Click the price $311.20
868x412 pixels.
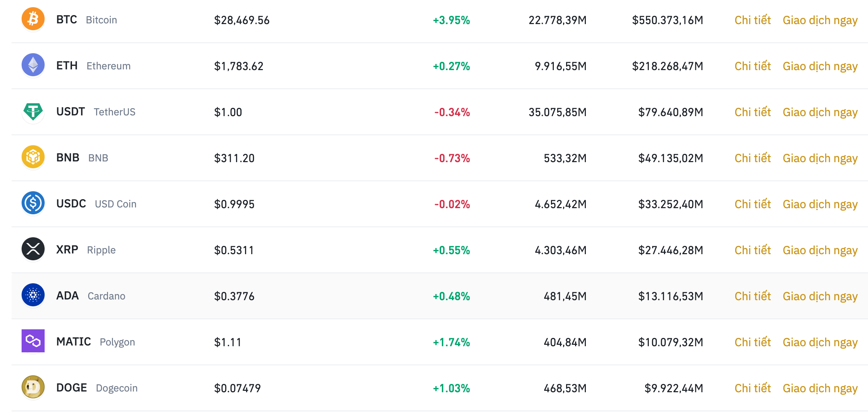(x=234, y=158)
